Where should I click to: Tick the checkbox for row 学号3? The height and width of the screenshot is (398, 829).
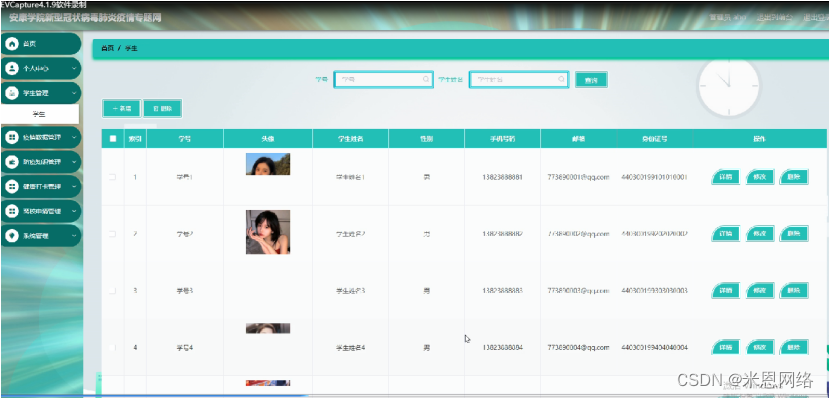[x=113, y=291]
